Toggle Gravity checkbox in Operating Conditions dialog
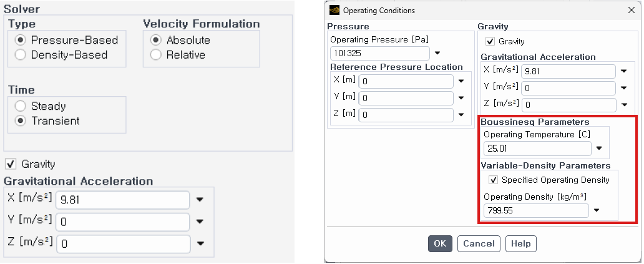The height and width of the screenshot is (264, 644). click(x=490, y=41)
